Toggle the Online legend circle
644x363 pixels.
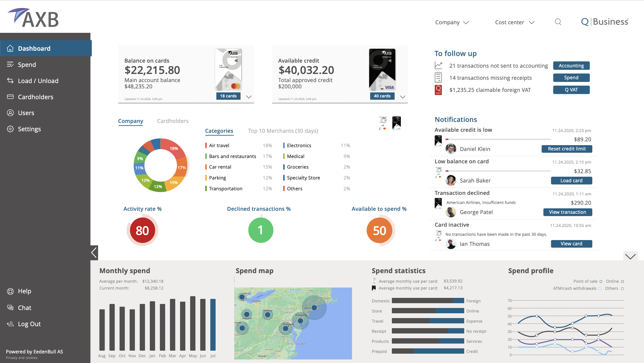(622, 281)
